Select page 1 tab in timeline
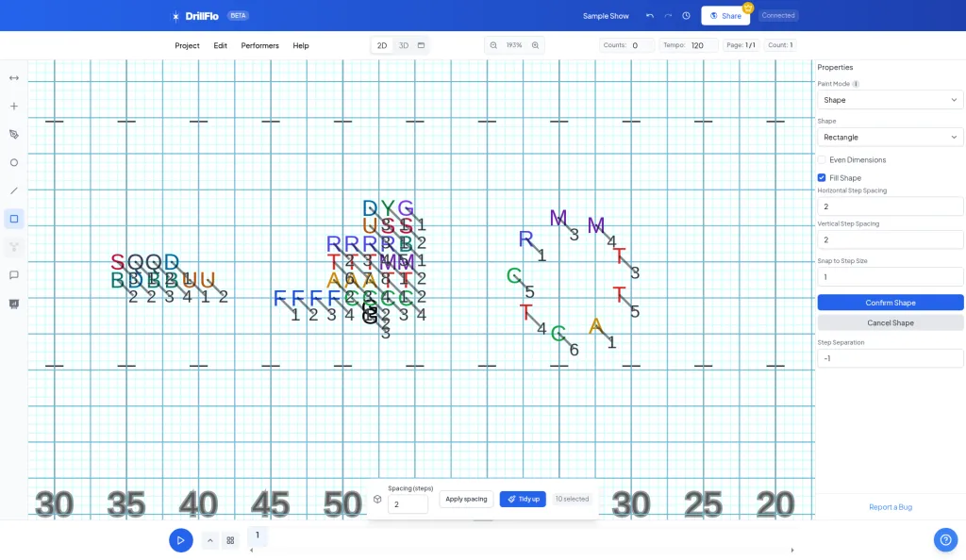 (258, 535)
